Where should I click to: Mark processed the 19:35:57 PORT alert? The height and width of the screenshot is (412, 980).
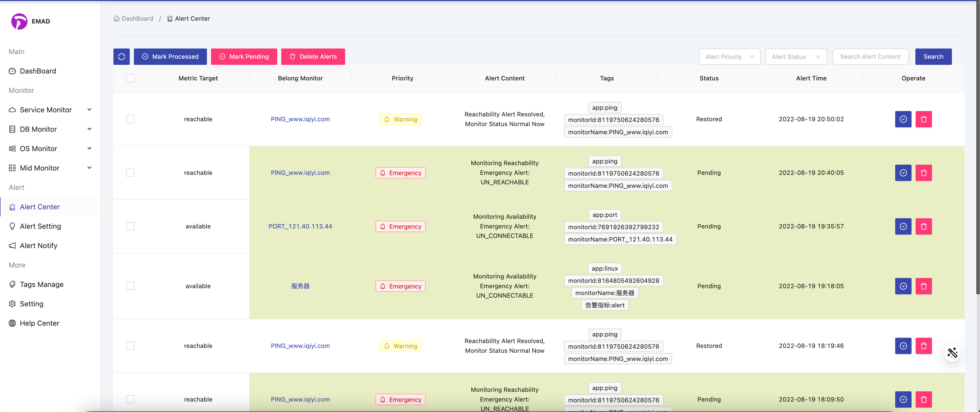pyautogui.click(x=903, y=226)
